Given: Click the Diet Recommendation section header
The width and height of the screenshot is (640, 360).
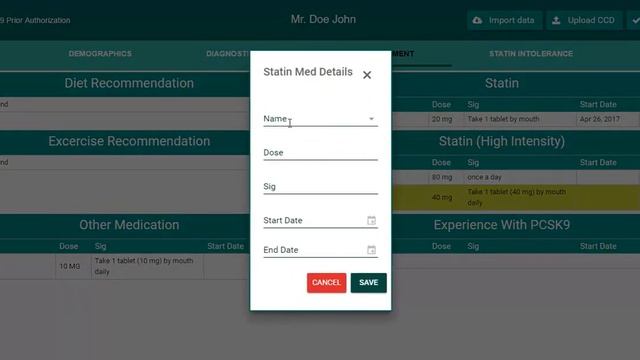Looking at the screenshot, I should (x=129, y=83).
